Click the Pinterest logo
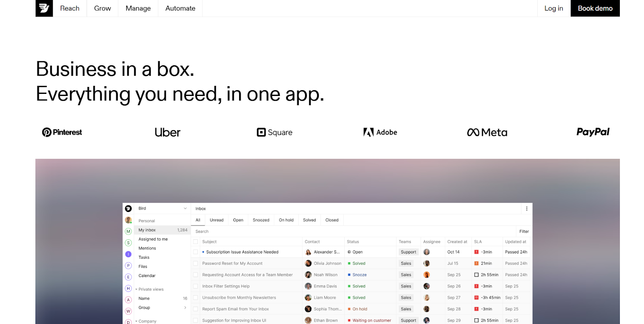 (x=62, y=132)
